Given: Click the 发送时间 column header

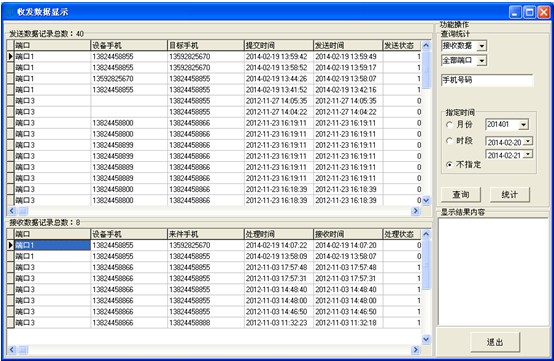Looking at the screenshot, I should (x=348, y=45).
